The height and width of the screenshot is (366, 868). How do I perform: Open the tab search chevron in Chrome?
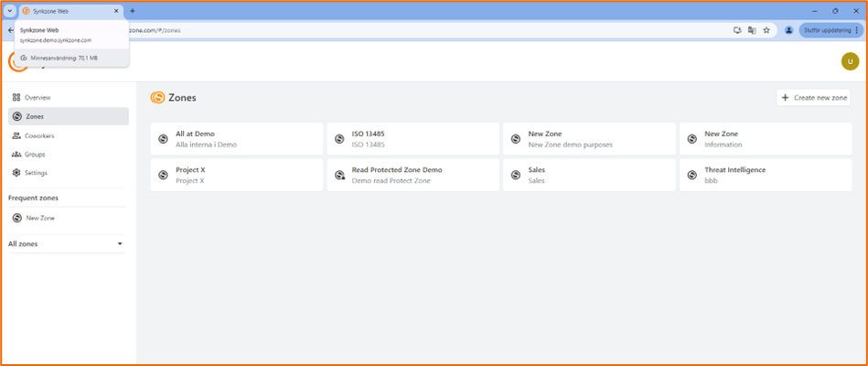coord(9,11)
